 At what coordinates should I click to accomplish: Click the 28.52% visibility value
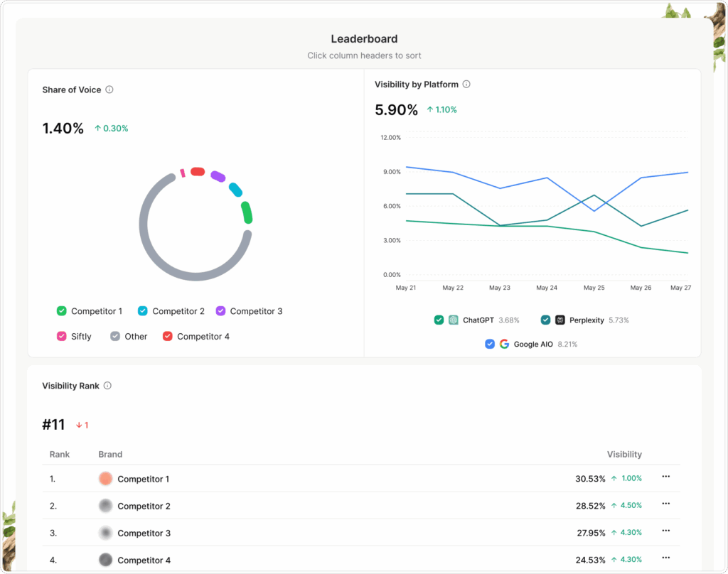pyautogui.click(x=591, y=506)
